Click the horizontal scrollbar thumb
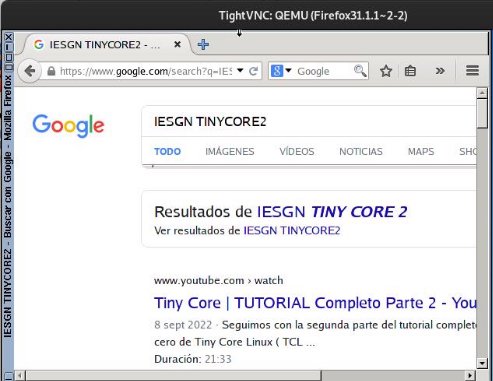This screenshot has width=493, height=381. pos(173,376)
